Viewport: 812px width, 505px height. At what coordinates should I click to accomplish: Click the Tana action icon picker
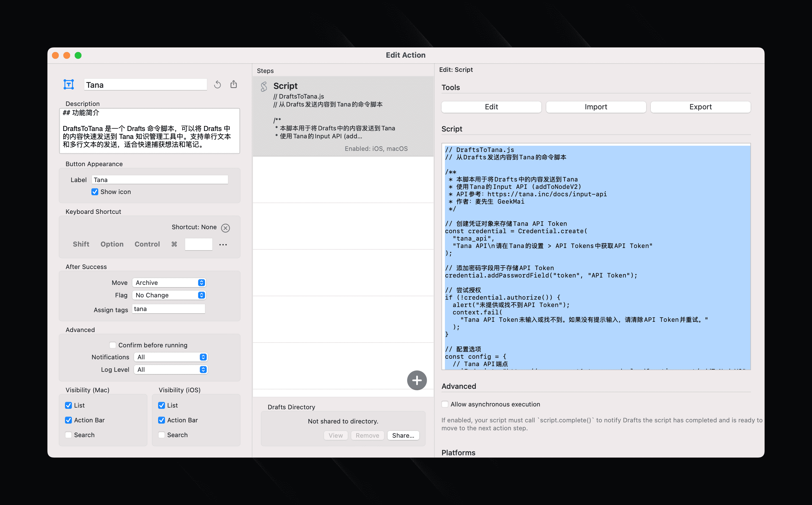pyautogui.click(x=69, y=85)
